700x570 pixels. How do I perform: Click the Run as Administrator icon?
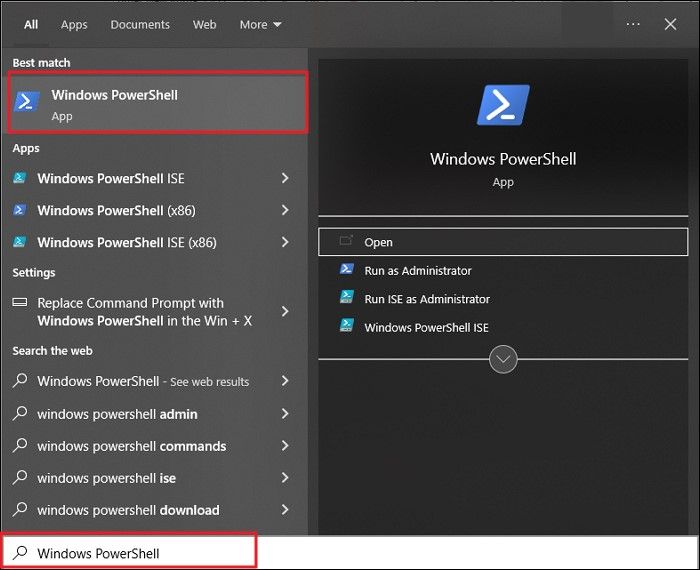[347, 270]
